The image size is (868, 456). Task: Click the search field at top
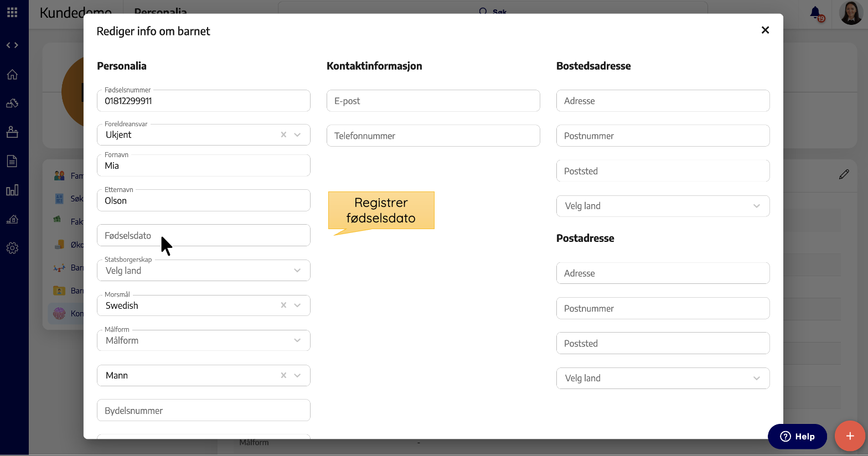(493, 8)
